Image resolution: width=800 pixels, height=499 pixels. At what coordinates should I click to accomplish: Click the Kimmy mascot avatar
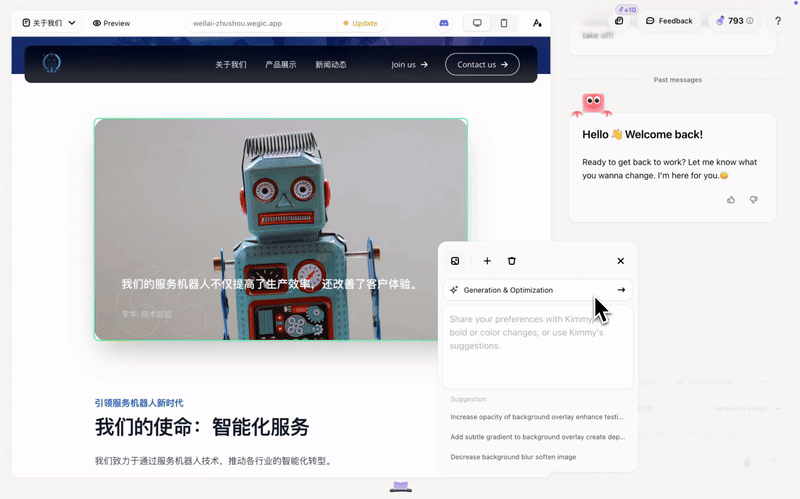[592, 105]
